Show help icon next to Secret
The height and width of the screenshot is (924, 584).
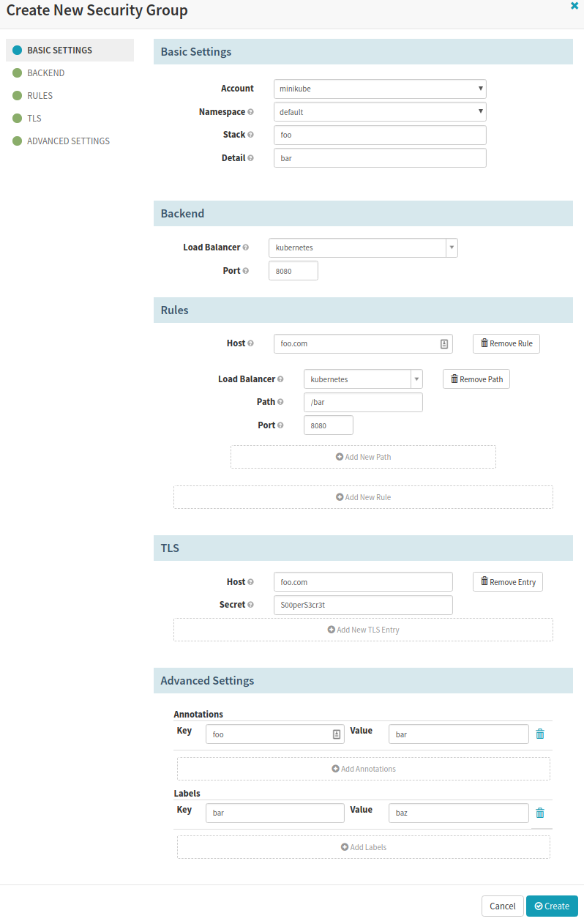click(251, 605)
